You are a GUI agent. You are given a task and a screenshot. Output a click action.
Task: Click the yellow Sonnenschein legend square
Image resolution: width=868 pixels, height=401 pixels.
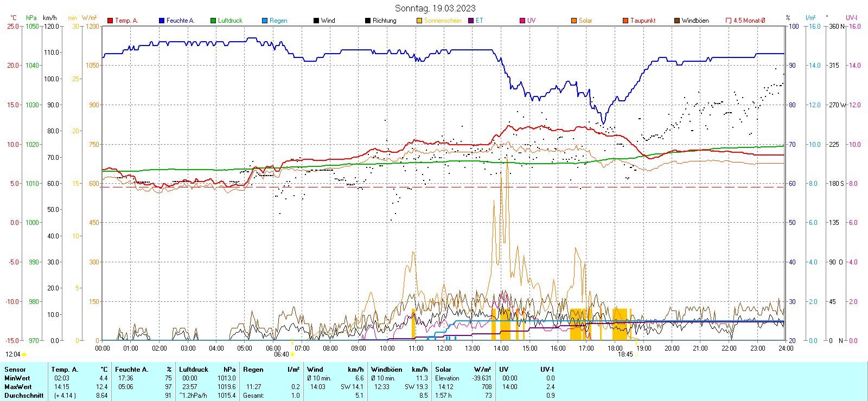point(419,21)
